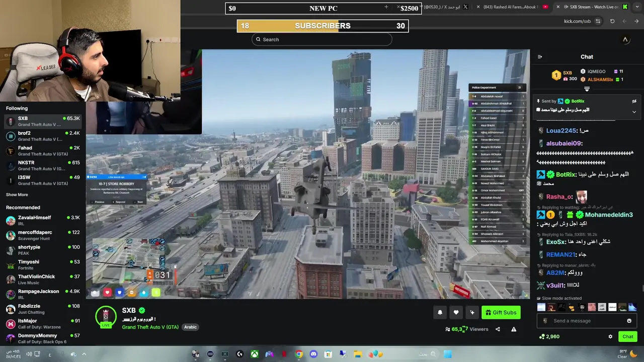644x362 pixels.
Task: Follow SXB with the heart icon
Action: (x=456, y=312)
